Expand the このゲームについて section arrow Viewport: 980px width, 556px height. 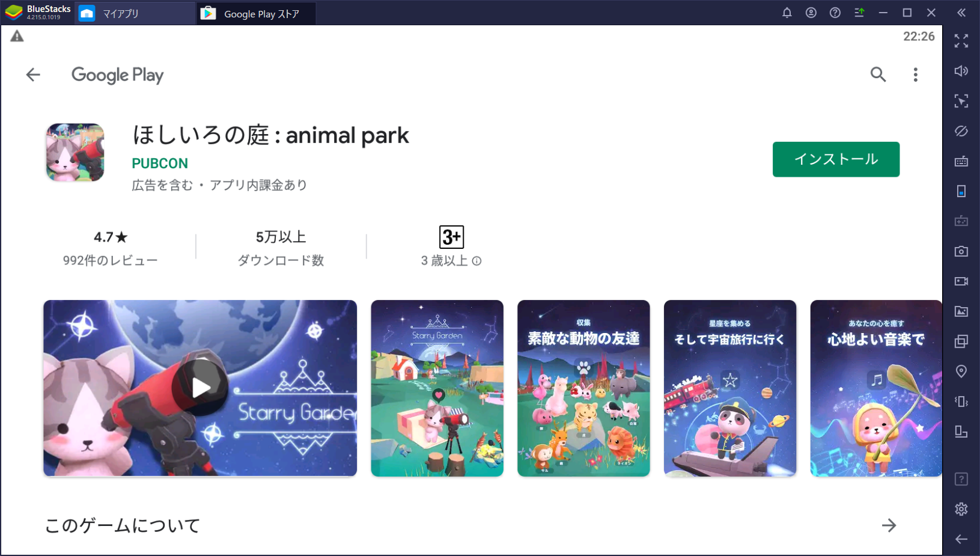pyautogui.click(x=889, y=525)
